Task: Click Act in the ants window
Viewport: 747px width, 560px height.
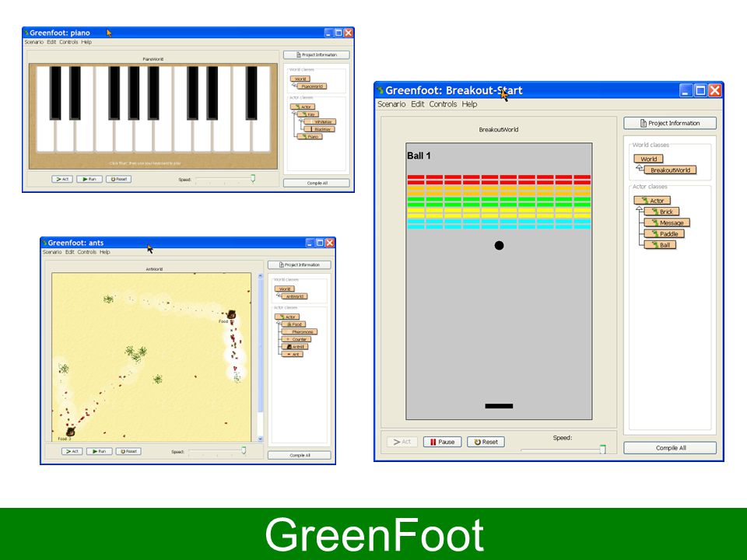Action: (72, 451)
